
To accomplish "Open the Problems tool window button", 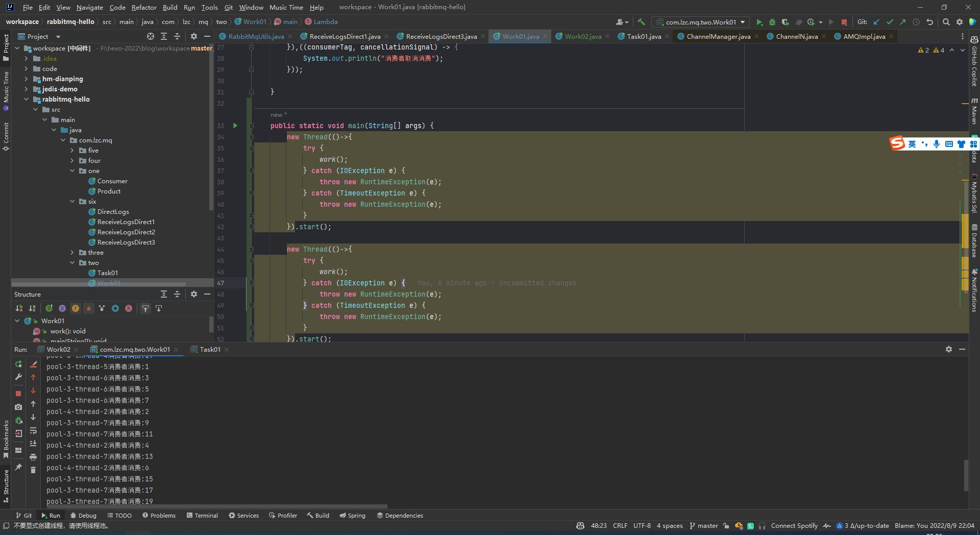I will point(159,515).
